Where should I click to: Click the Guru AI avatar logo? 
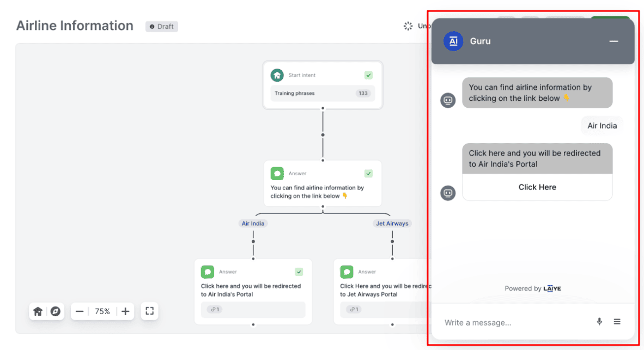coord(453,41)
